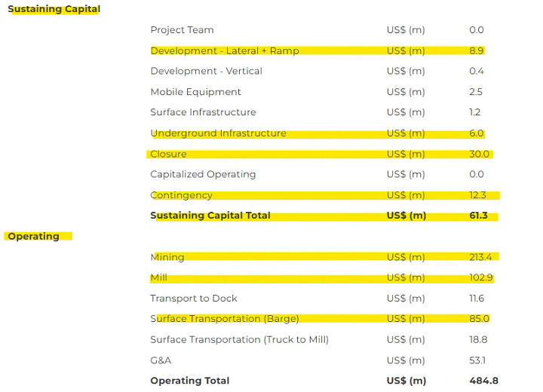543x392 pixels.
Task: Select 'Sustaining Capital Total' label
Action: click(x=210, y=216)
